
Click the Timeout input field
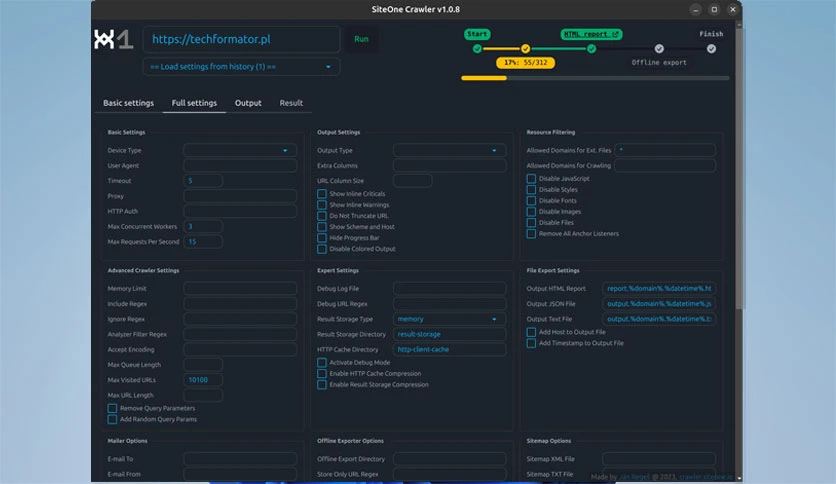coord(203,181)
